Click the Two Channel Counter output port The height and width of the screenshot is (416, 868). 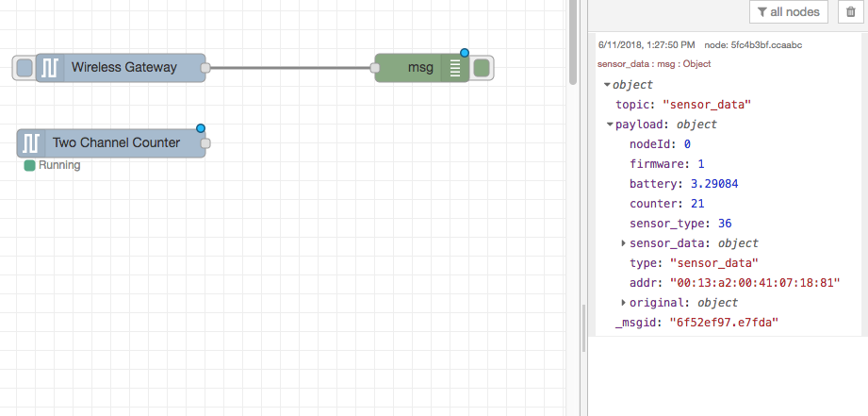[x=205, y=143]
